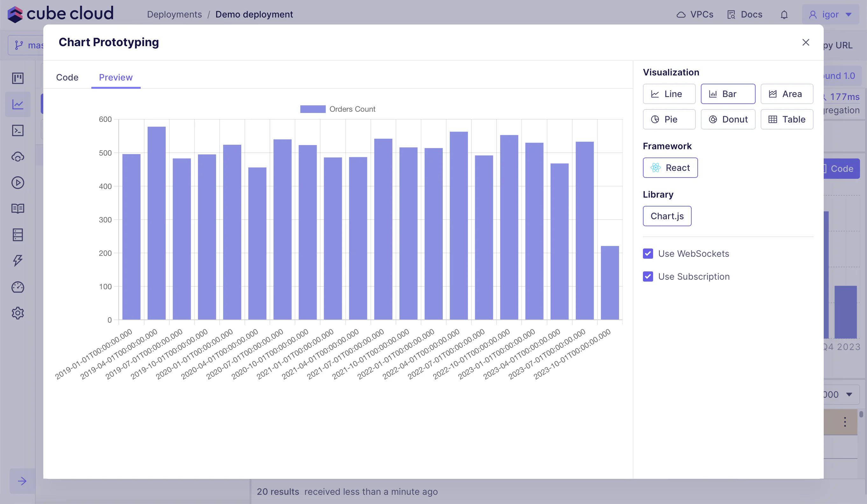Open the igor user dropdown

coord(830,14)
